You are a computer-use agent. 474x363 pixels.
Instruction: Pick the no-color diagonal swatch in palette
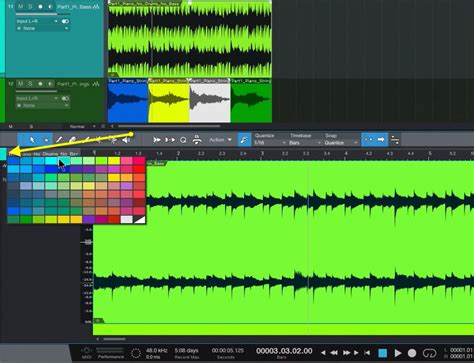click(x=139, y=219)
